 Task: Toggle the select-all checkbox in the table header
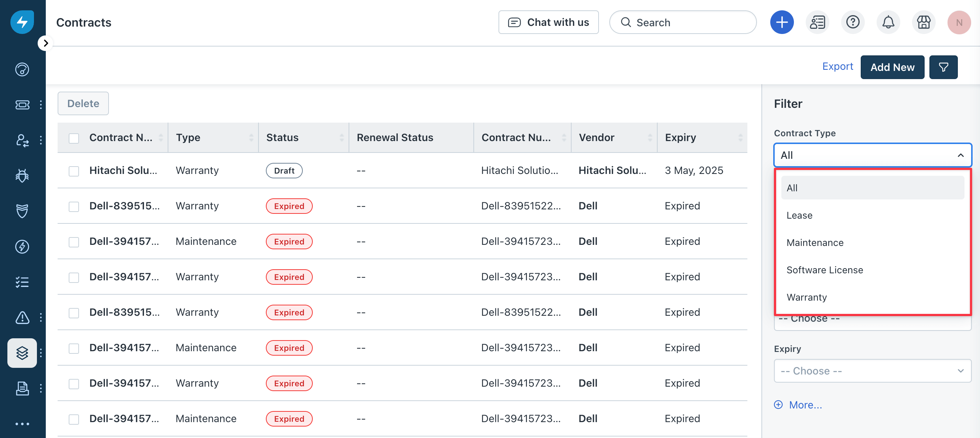tap(73, 138)
